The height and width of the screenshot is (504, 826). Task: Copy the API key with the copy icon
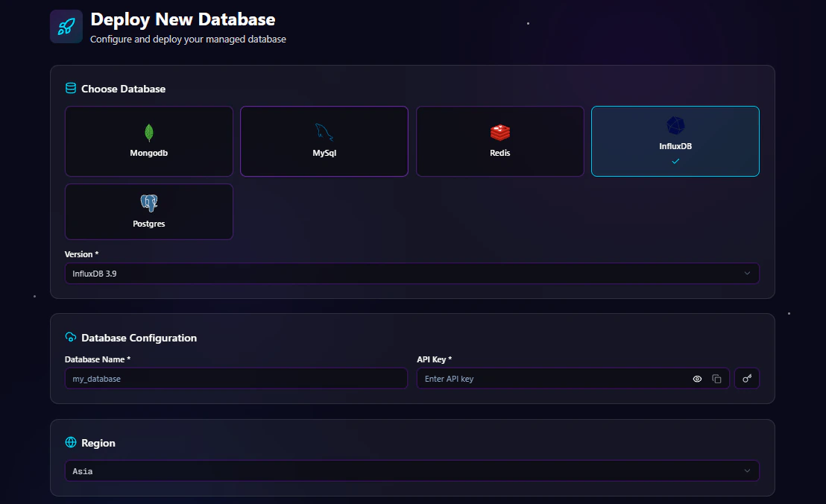[x=716, y=379]
